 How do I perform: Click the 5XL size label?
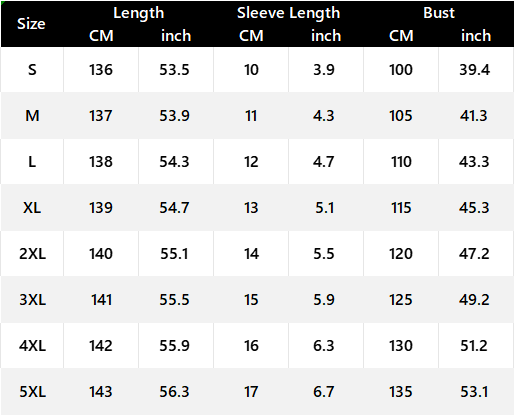tap(32, 392)
